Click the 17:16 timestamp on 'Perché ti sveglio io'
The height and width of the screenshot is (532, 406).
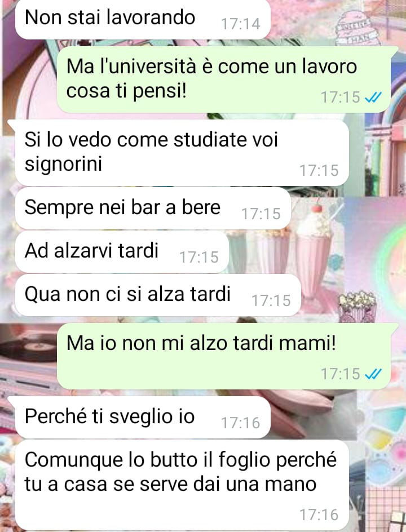point(241,423)
